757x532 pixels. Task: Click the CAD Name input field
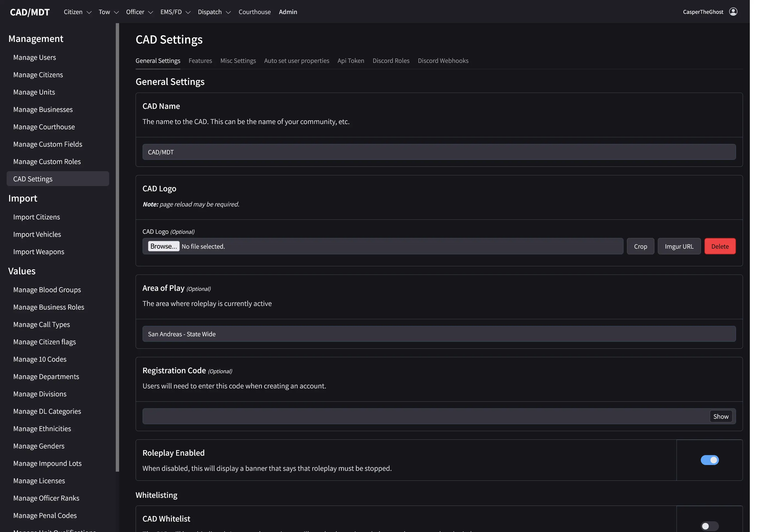point(439,152)
